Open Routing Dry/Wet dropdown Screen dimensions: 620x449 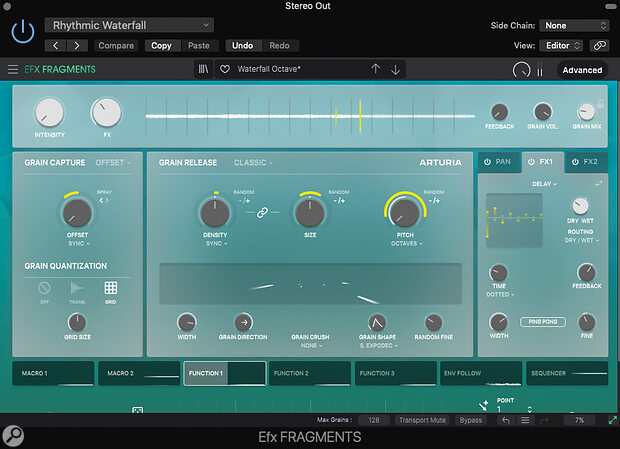pyautogui.click(x=582, y=240)
